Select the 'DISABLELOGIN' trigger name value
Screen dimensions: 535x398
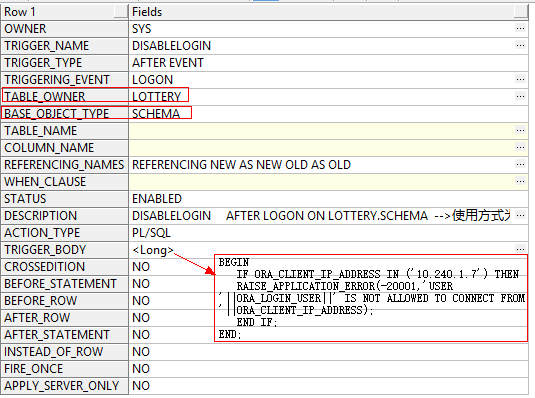[171, 46]
